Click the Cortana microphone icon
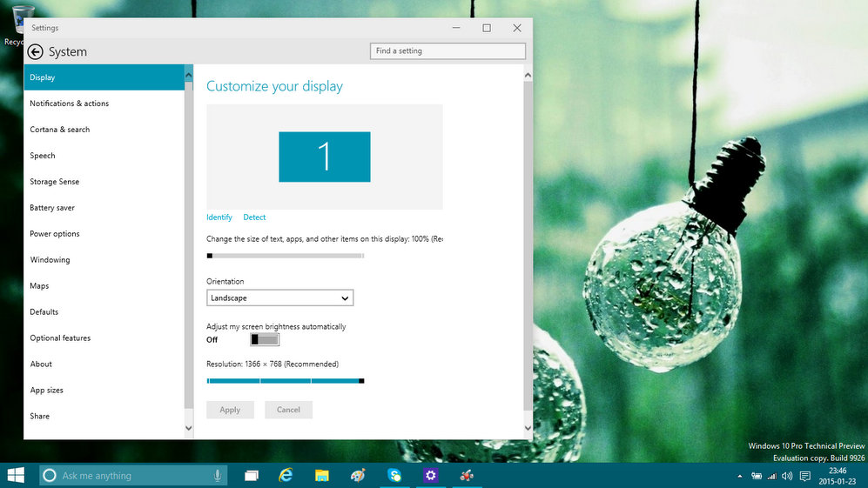 coord(217,476)
